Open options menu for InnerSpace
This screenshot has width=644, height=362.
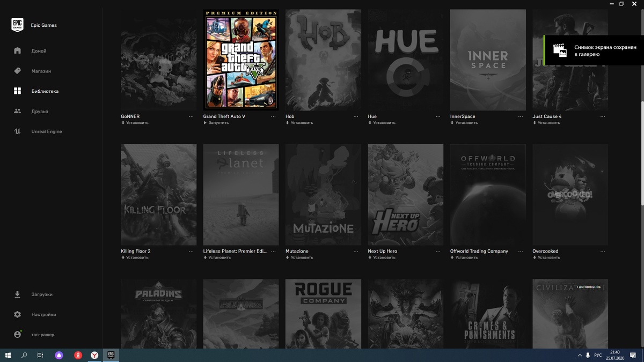(520, 116)
